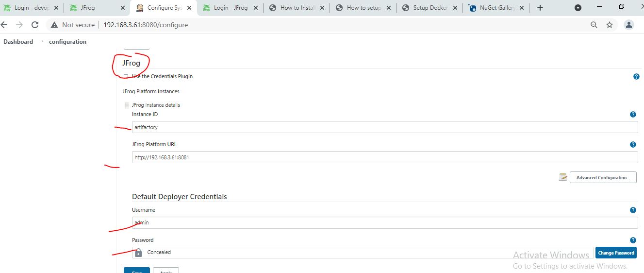
Task: Click the JFrog Platform Instances label
Action: point(151,91)
